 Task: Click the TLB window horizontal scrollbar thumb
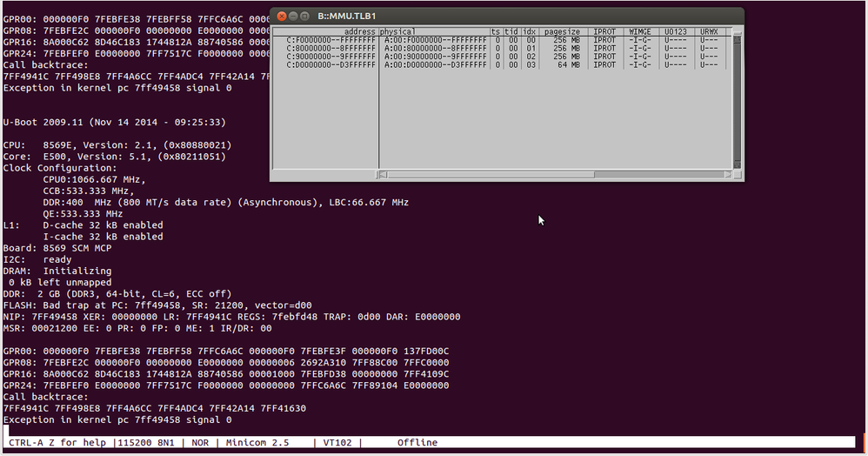pos(491,175)
